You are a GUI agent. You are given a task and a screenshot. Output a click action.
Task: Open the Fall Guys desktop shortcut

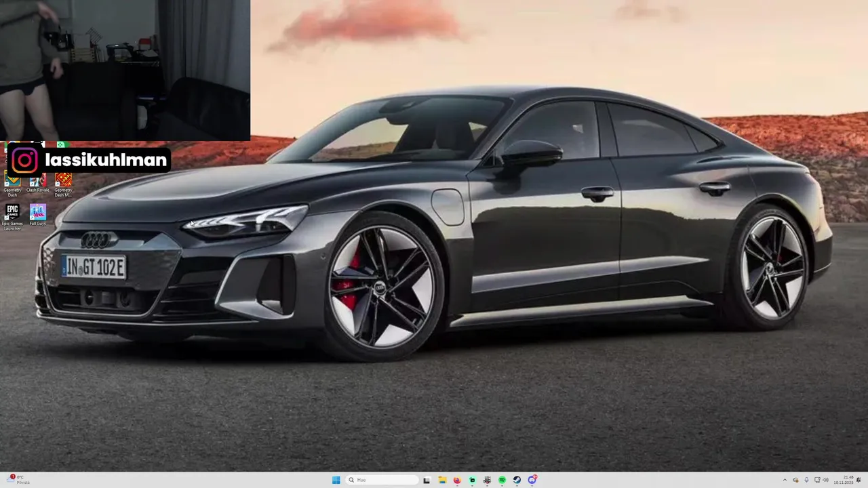tap(38, 215)
